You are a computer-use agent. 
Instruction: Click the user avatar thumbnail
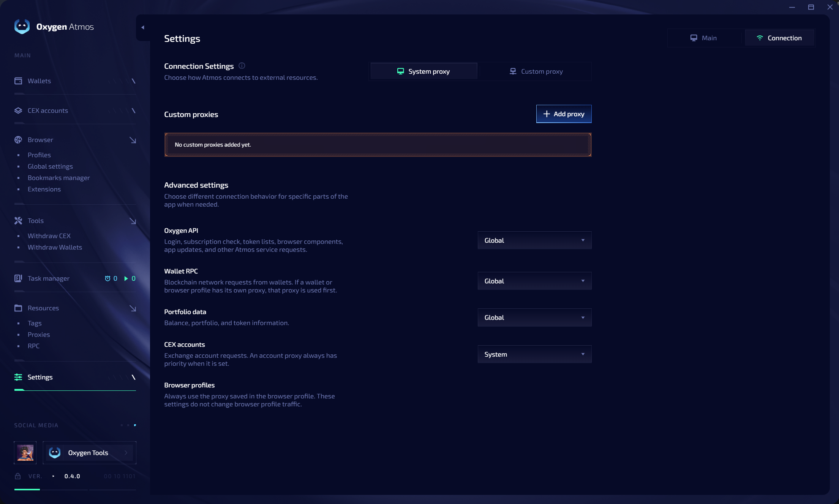coord(25,453)
